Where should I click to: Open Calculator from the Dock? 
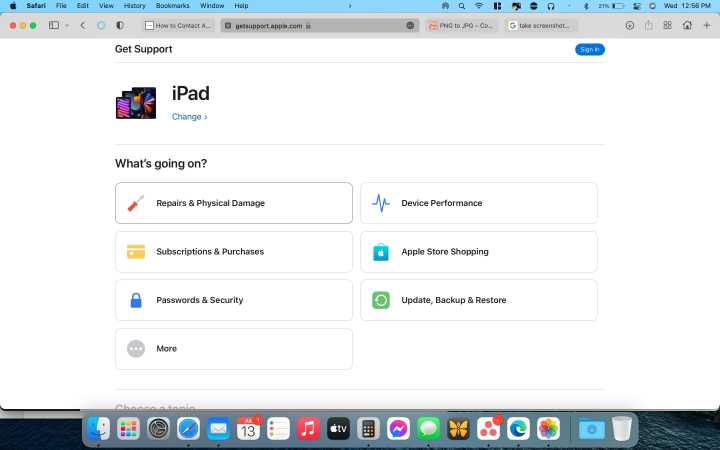(x=368, y=429)
